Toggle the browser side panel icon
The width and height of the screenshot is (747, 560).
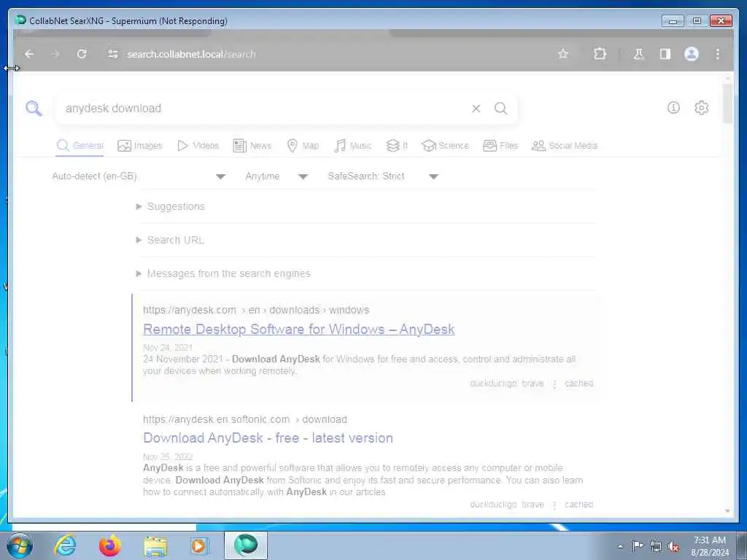pos(665,54)
